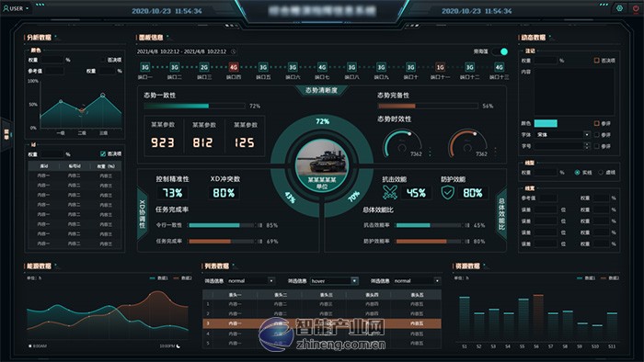
Task: Check the orange checkbox beside the color swatch
Action: [597, 123]
